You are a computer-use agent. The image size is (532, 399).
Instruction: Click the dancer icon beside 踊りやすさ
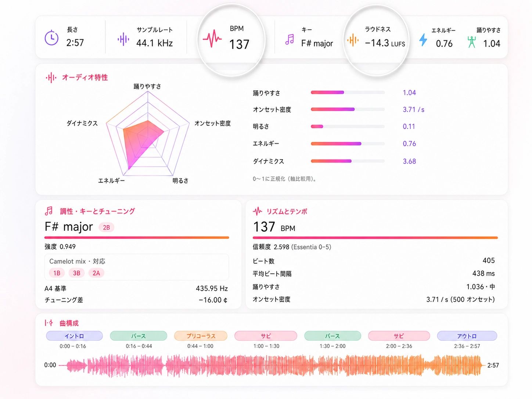tap(471, 42)
